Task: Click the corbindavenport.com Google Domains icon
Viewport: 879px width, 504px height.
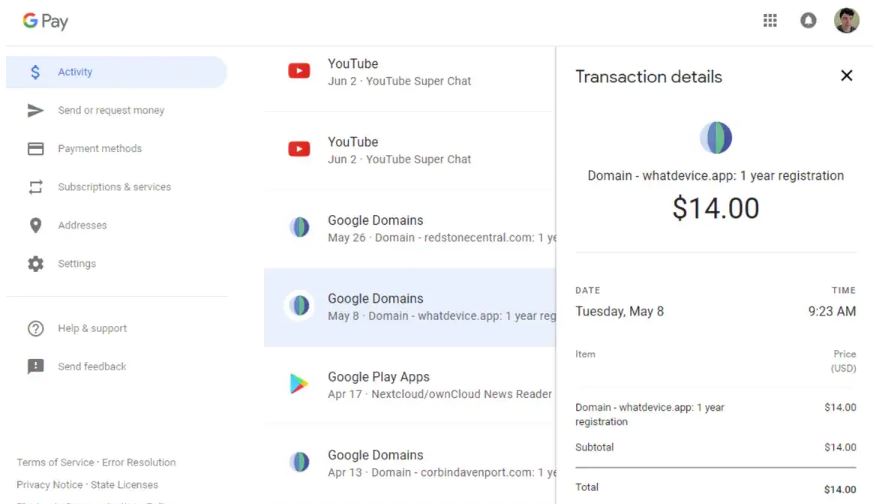Action: point(299,462)
